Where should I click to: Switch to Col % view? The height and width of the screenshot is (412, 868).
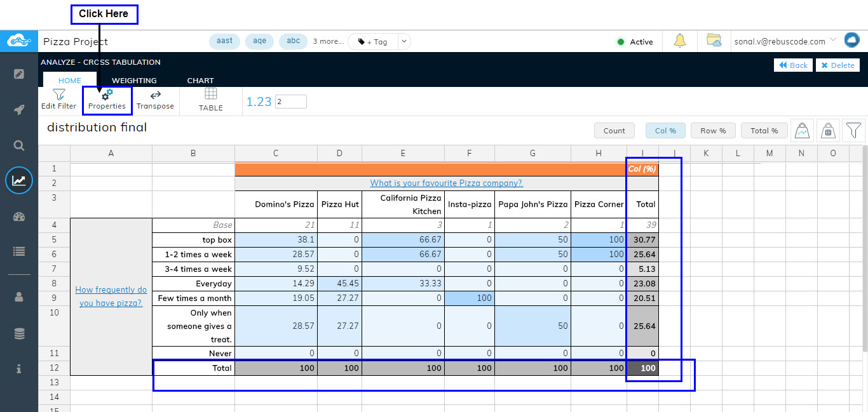(x=665, y=131)
